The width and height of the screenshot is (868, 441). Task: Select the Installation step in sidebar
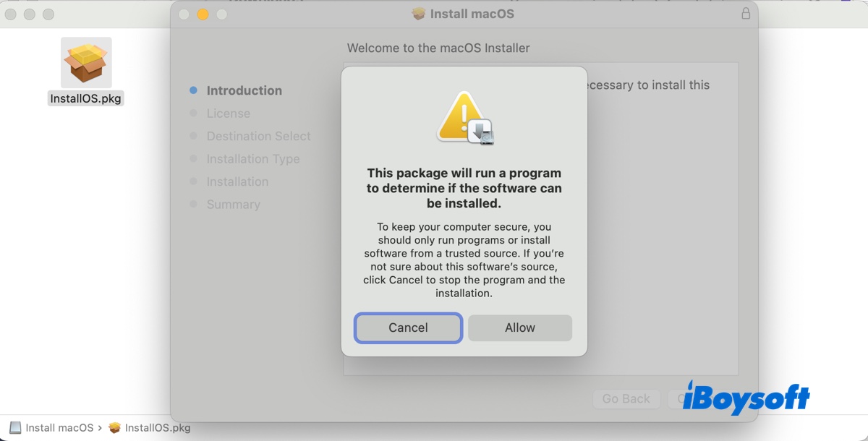pos(237,181)
